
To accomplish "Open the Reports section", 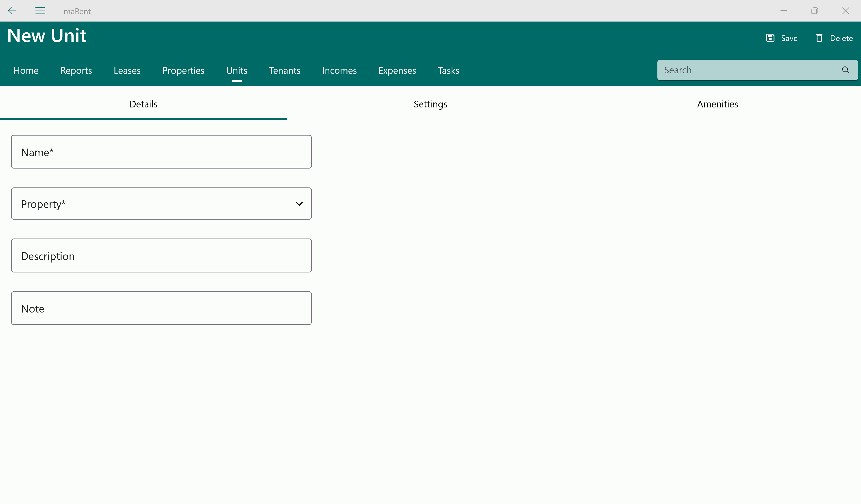I will pos(76,71).
